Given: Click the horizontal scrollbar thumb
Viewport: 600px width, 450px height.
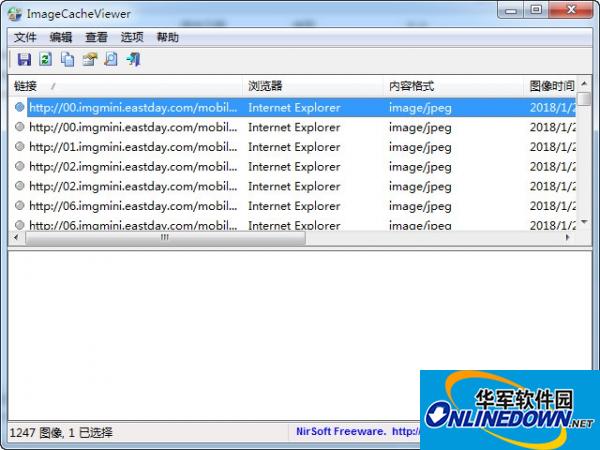Looking at the screenshot, I should tap(165, 238).
